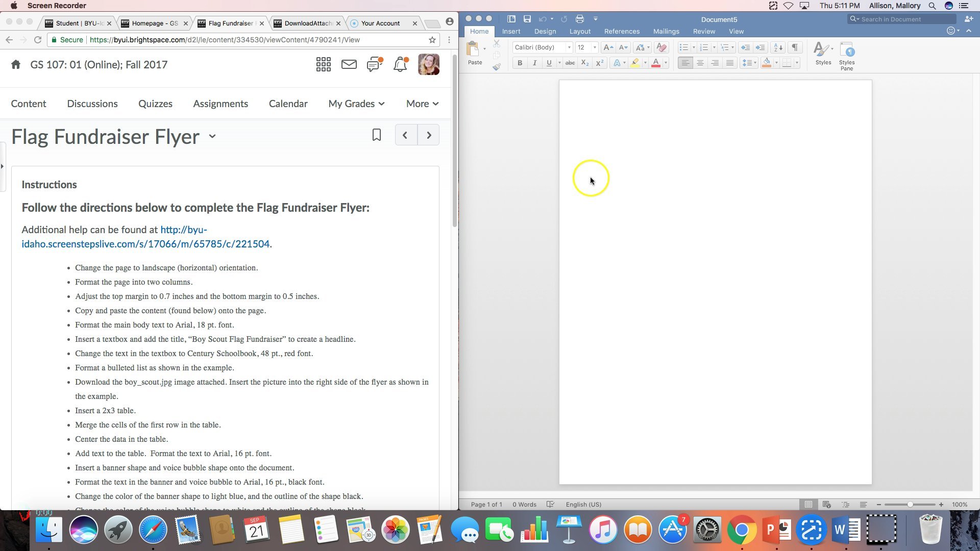Open the Styles Pane
Screen dimensions: 980x551
click(847, 56)
